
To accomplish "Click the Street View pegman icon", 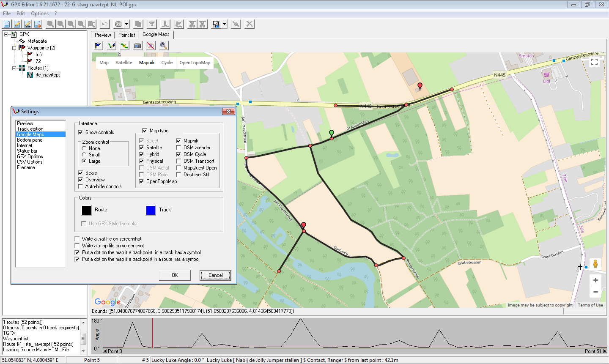I will pos(595,264).
